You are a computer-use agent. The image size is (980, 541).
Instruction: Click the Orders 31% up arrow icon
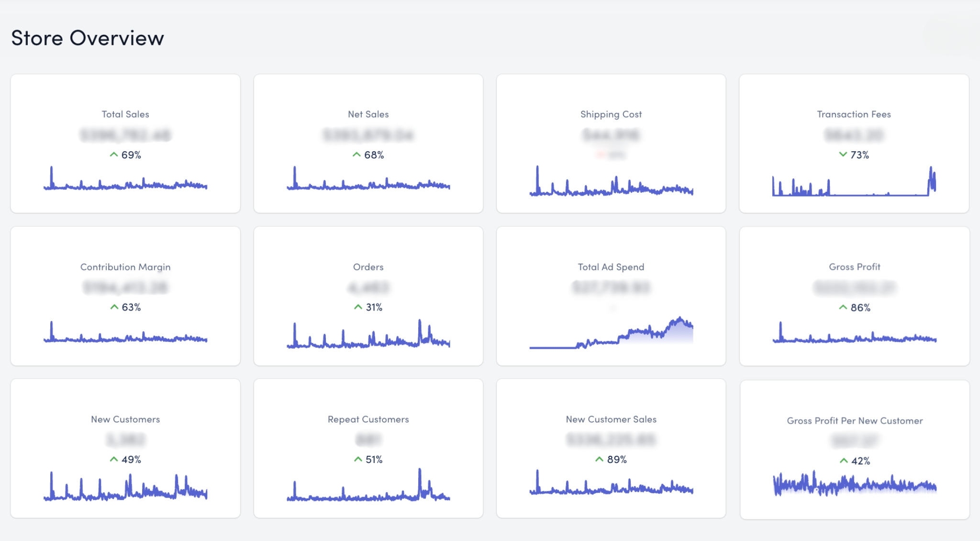[x=358, y=307]
